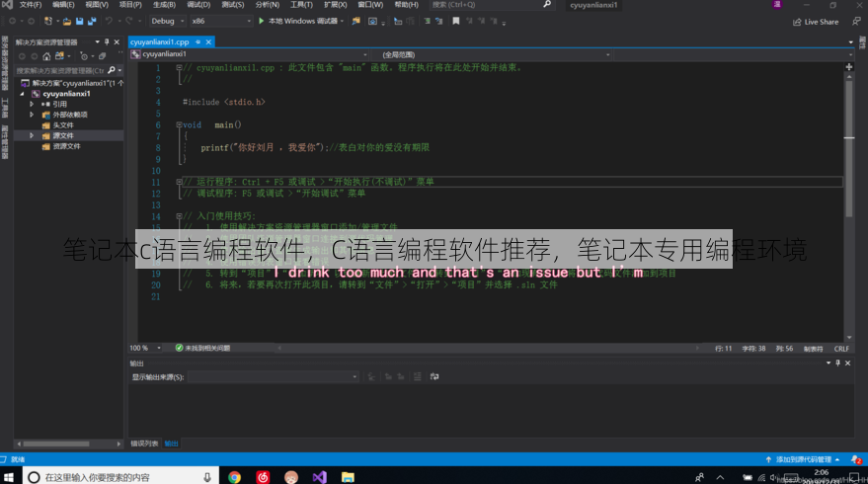
Task: Click the Windows taskbar search box
Action: tap(119, 477)
